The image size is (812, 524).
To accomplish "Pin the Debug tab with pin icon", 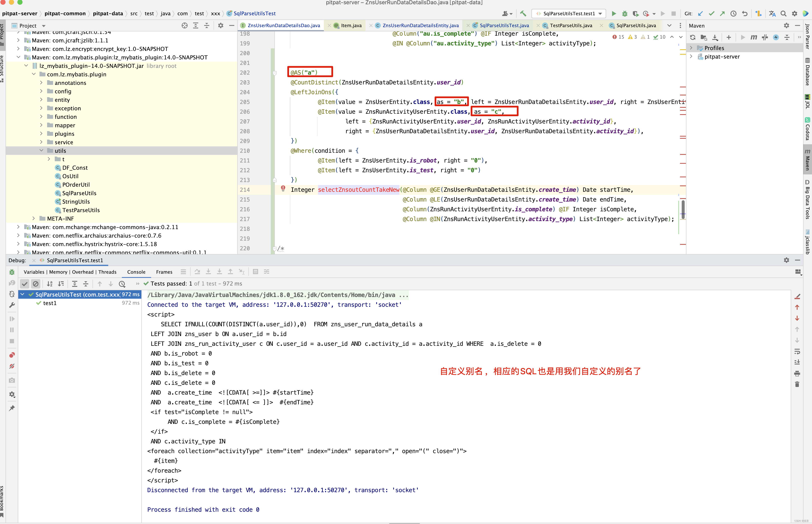I will [x=12, y=408].
